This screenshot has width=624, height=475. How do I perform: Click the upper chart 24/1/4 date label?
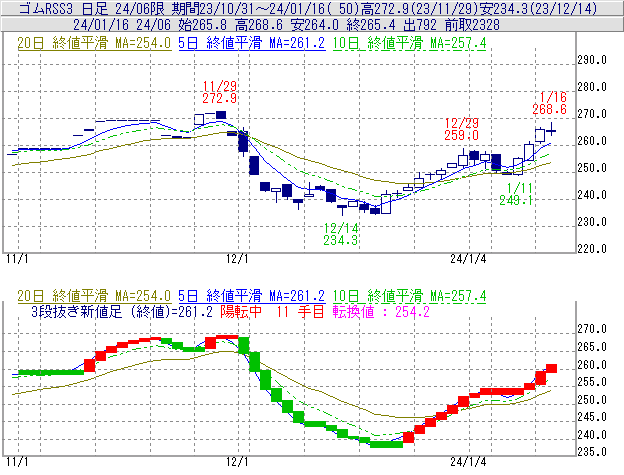468,259
